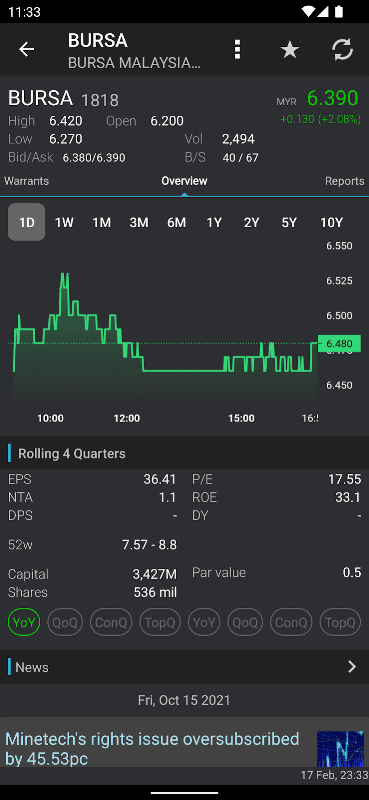Select the 1W chart range
Viewport: 369px width, 800px height.
click(x=64, y=222)
